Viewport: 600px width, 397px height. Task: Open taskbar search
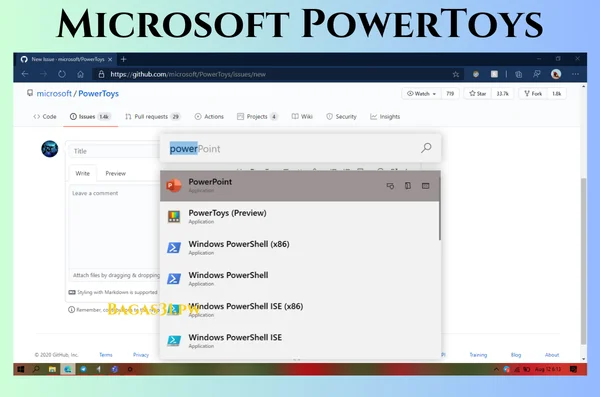36,369
